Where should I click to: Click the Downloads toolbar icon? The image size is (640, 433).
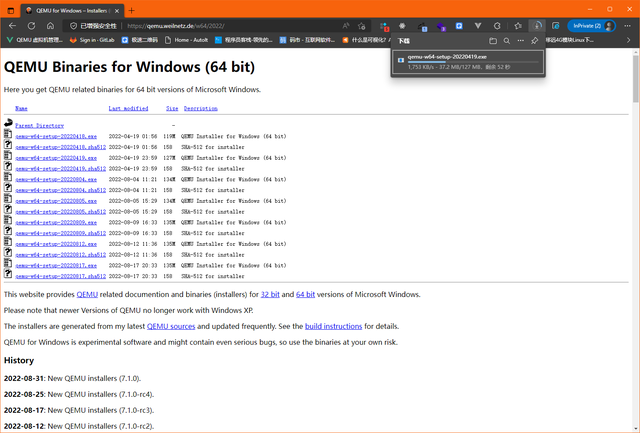pos(537,26)
